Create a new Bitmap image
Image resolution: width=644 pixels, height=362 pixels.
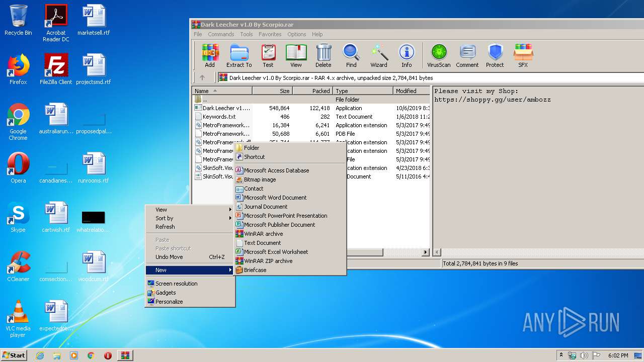(x=290, y=179)
